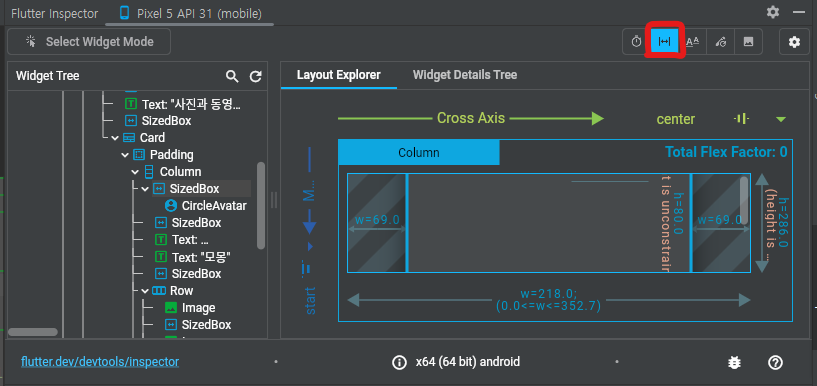
Task: Click the "x64 (64 bit) android" text
Action: (x=467, y=362)
